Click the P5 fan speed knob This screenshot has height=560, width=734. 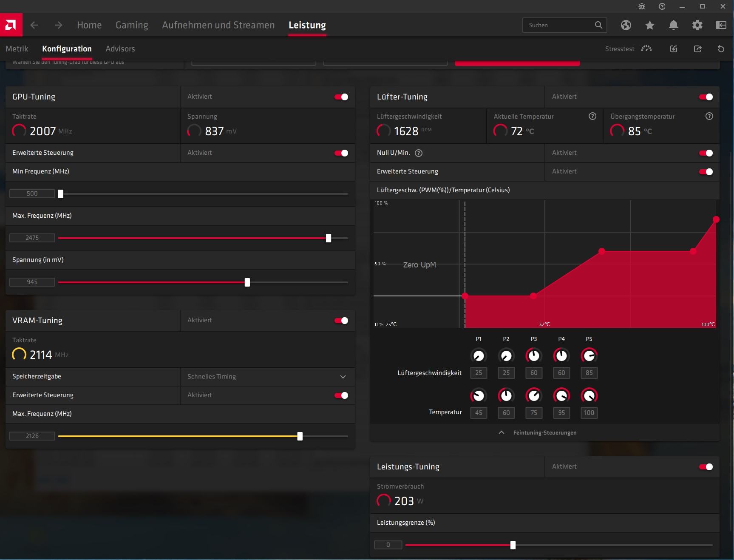click(x=589, y=355)
